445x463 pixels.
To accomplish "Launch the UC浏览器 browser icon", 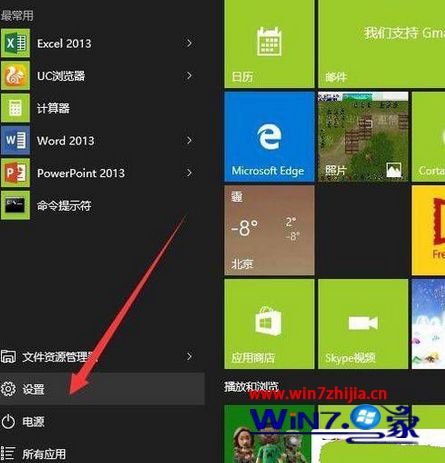I will coord(15,76).
